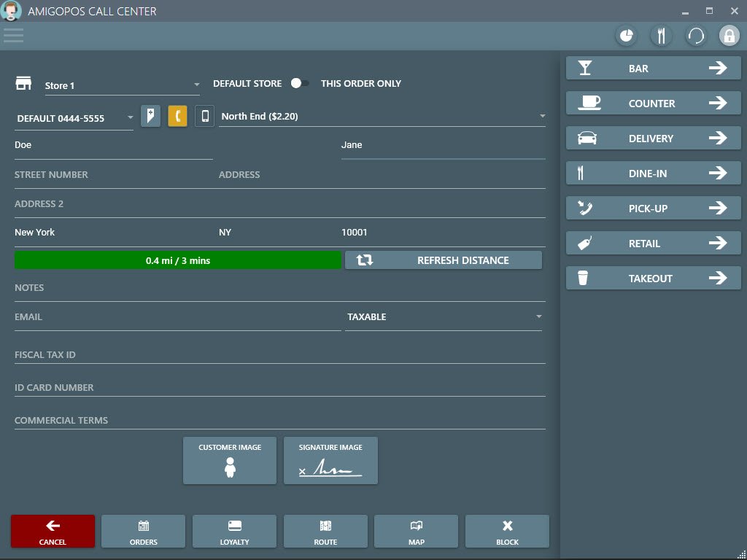Click the pie chart reports icon
This screenshot has width=747, height=560.
pyautogui.click(x=626, y=36)
